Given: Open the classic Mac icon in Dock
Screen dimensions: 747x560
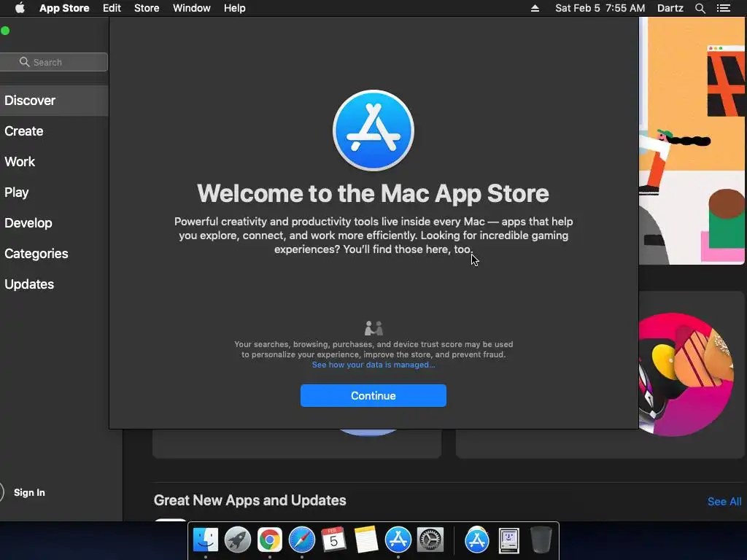Looking at the screenshot, I should coord(508,540).
